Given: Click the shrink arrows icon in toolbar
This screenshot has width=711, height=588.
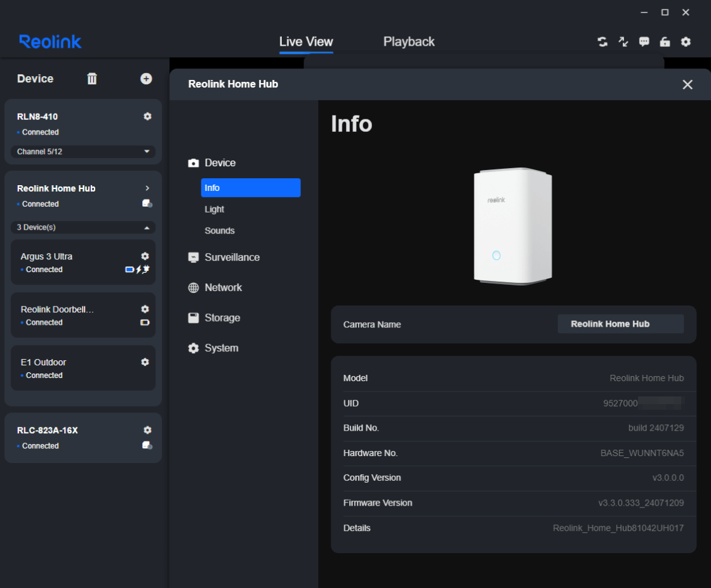Looking at the screenshot, I should tap(623, 42).
